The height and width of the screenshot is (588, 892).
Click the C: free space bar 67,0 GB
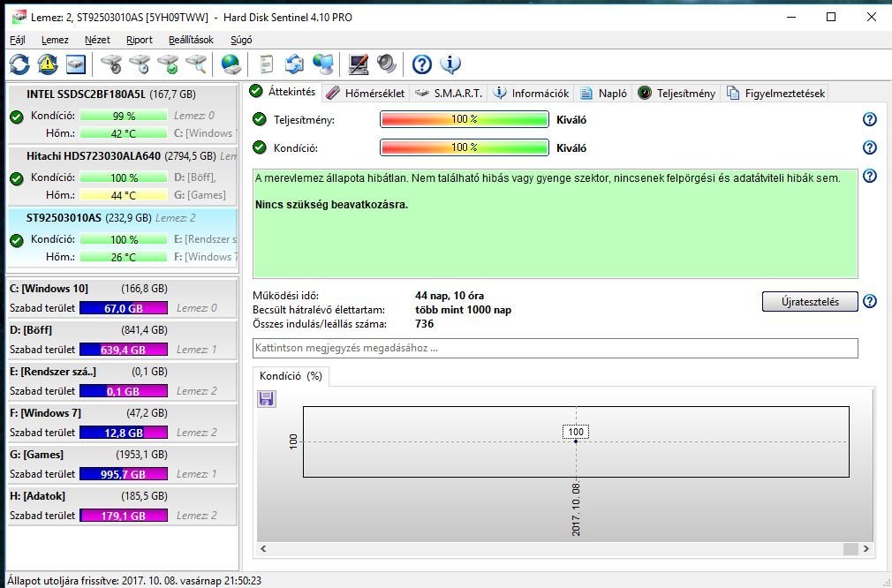click(x=124, y=308)
